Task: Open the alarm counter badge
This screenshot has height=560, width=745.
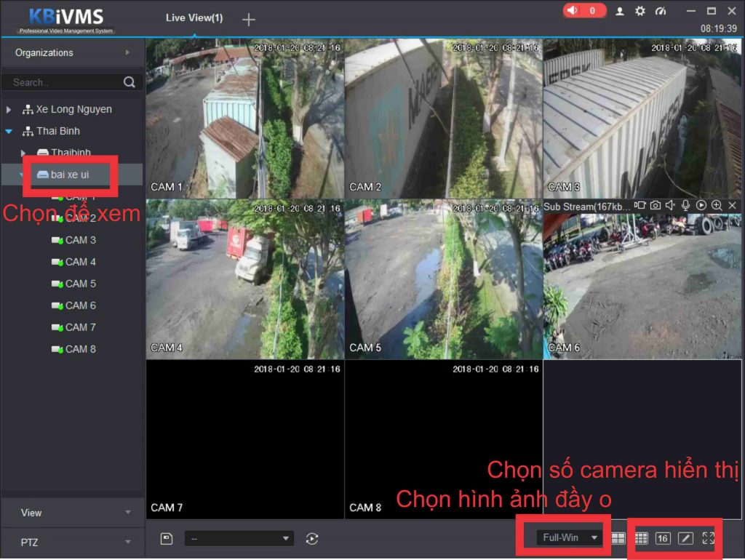Action: 584,11
